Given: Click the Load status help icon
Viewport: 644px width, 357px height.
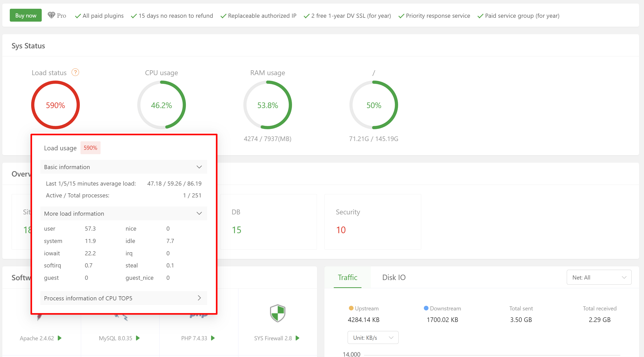Looking at the screenshot, I should [x=75, y=72].
